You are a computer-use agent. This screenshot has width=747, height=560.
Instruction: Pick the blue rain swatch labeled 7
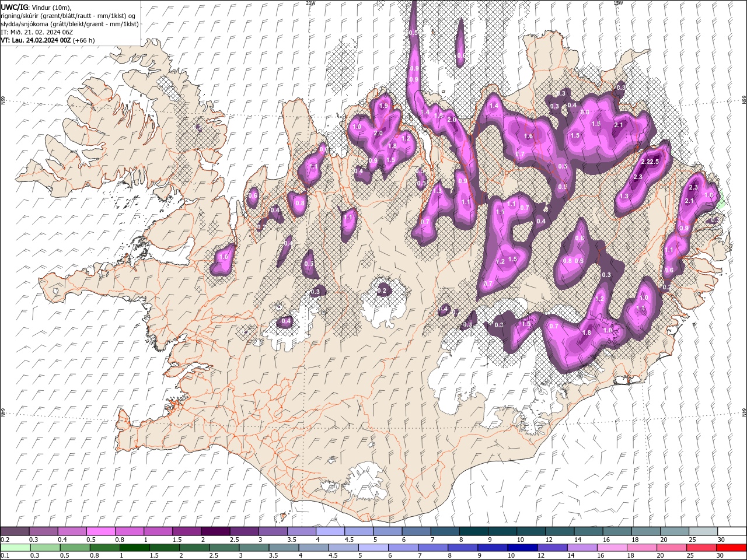coord(432,548)
